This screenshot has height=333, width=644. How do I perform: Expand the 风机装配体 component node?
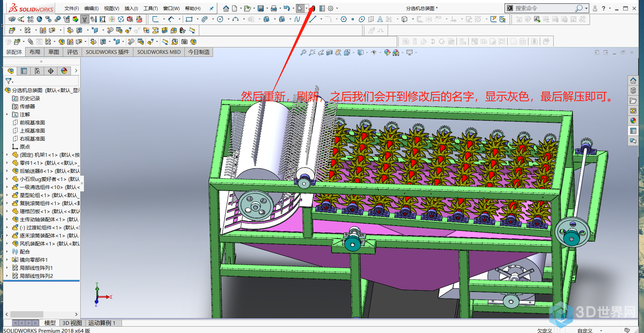pyautogui.click(x=7, y=244)
